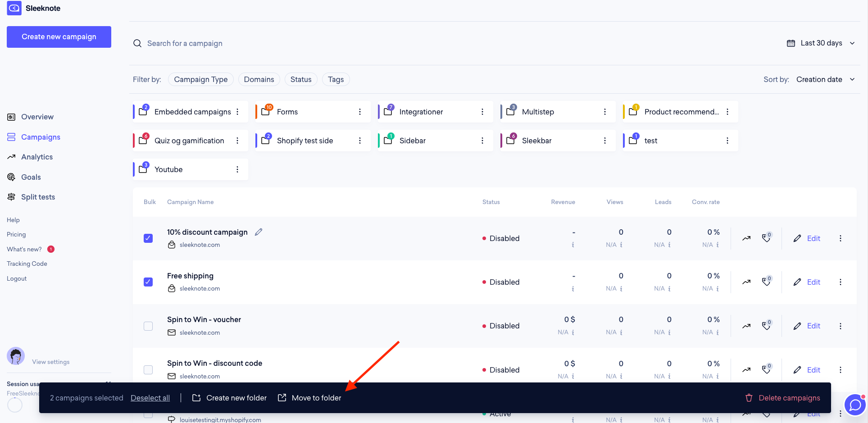Open analytics icon for 10% discount campaign
This screenshot has width=868, height=423.
pyautogui.click(x=746, y=238)
